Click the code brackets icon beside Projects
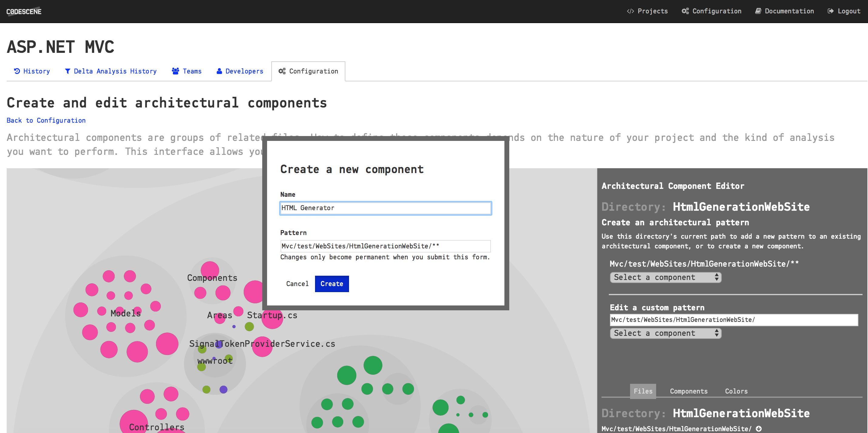Image resolution: width=868 pixels, height=433 pixels. [630, 11]
